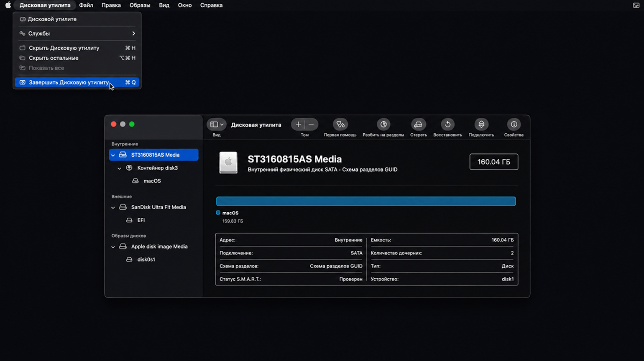Select the SanDisk Ultra Fit Media row
644x361 pixels.
coord(153,207)
